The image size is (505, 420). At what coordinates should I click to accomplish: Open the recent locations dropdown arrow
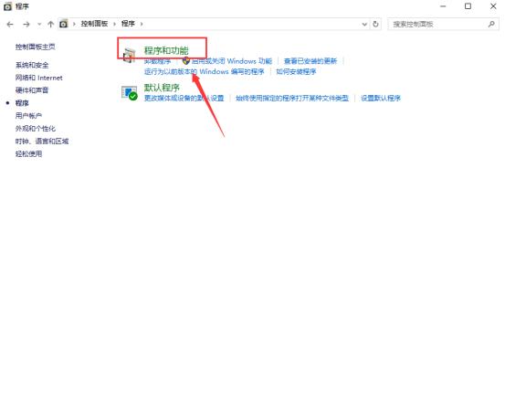click(39, 24)
